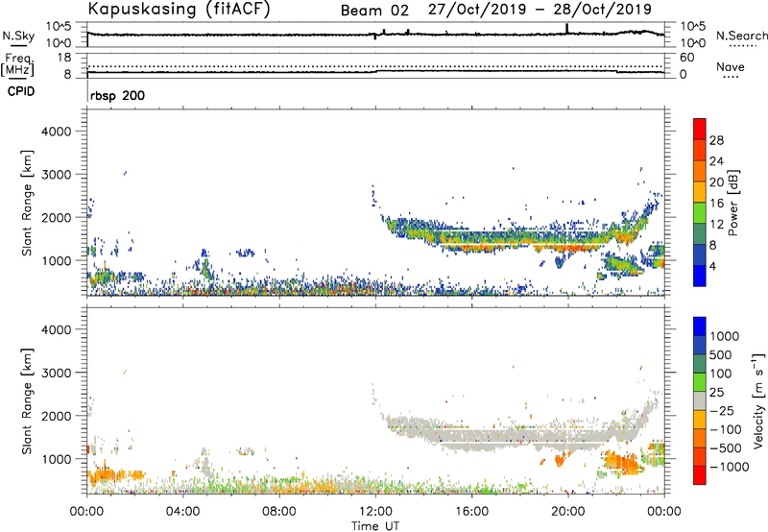768x532 pixels.
Task: Click the '-1000' value on the velocity scale
Action: tap(729, 467)
